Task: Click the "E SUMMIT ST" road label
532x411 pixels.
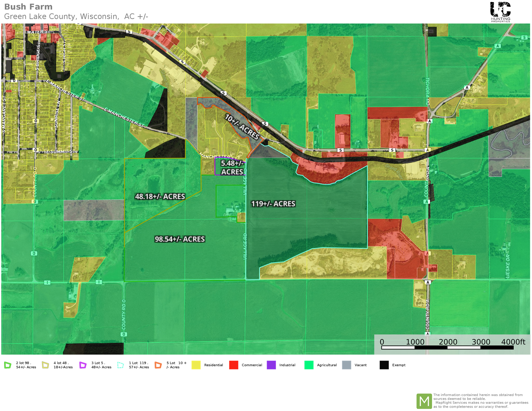Action: [60, 151]
